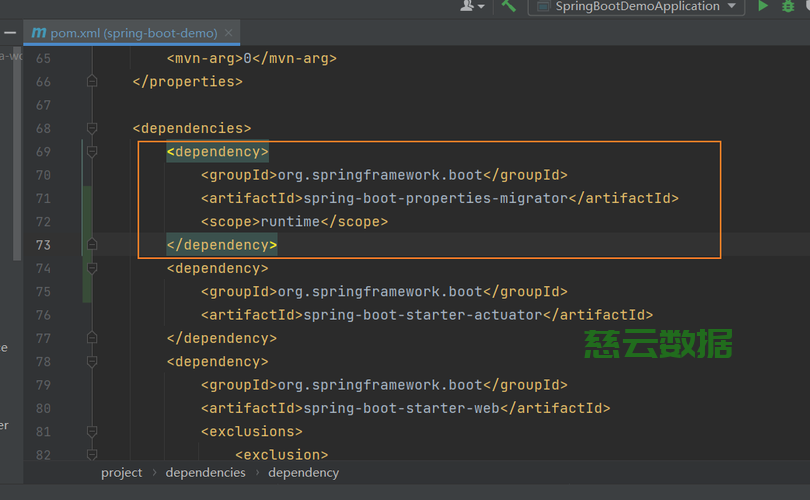Click 'project' in the breadcrumb bar
The width and height of the screenshot is (810, 500).
pyautogui.click(x=121, y=472)
